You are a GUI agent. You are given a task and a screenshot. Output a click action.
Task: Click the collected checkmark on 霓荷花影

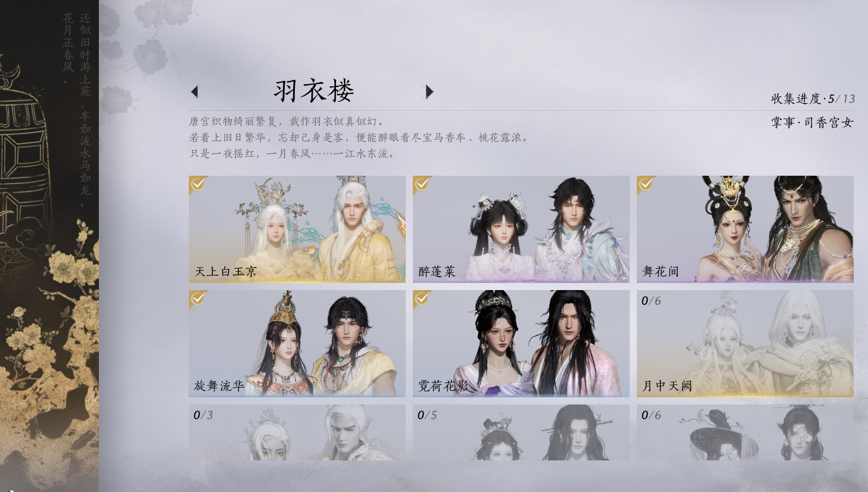tap(422, 298)
